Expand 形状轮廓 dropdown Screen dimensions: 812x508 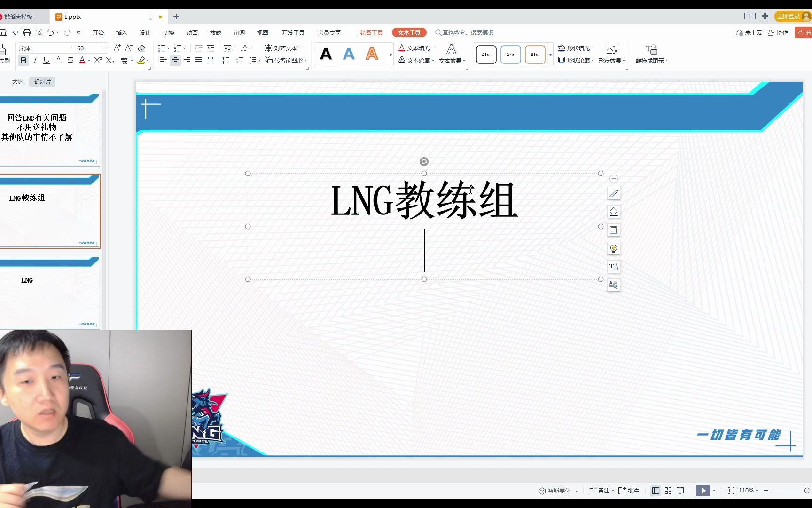[593, 60]
